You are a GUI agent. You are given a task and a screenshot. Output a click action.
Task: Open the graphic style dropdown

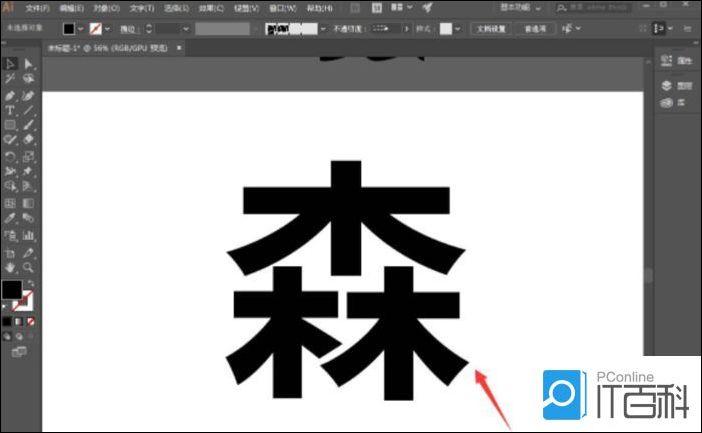(458, 29)
